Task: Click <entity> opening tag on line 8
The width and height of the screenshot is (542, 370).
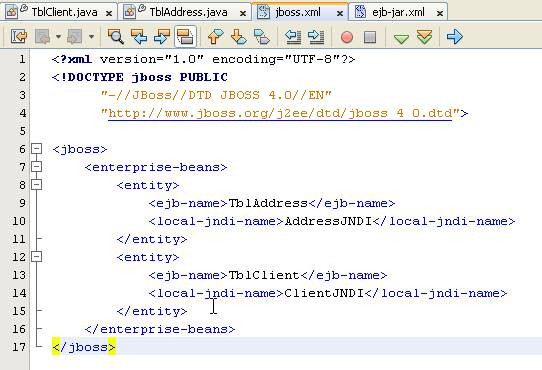Action: pyautogui.click(x=148, y=185)
